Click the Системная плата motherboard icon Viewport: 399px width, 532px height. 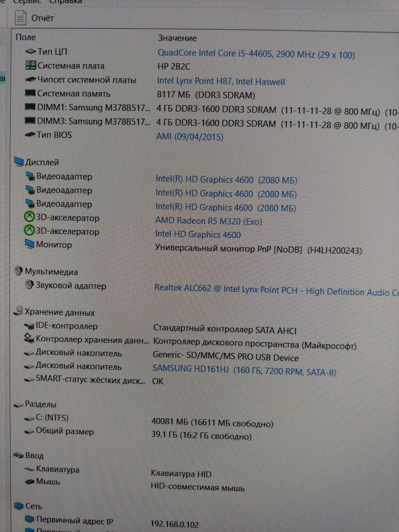[31, 65]
